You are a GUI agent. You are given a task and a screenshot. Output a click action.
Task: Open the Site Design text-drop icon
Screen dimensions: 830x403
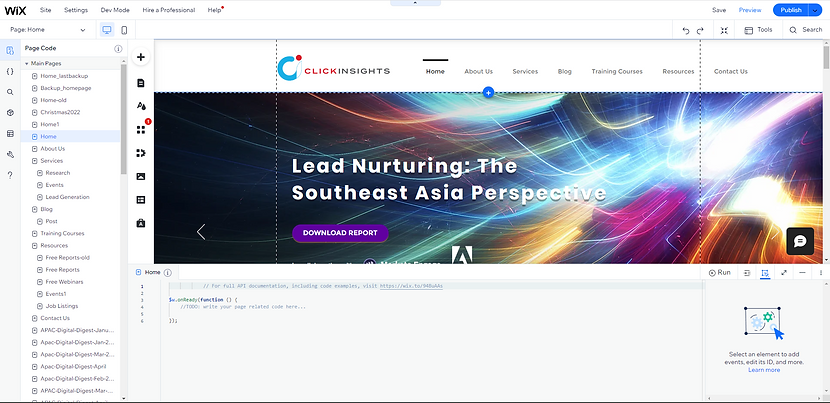click(x=141, y=106)
